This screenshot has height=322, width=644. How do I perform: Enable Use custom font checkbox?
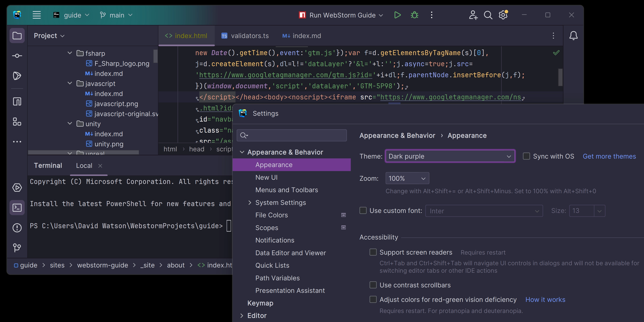[x=363, y=211]
